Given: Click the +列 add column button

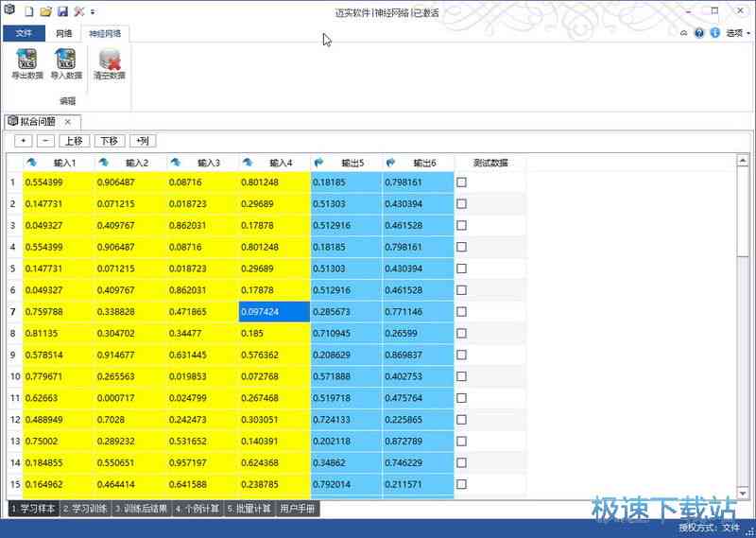Looking at the screenshot, I should pyautogui.click(x=143, y=141).
